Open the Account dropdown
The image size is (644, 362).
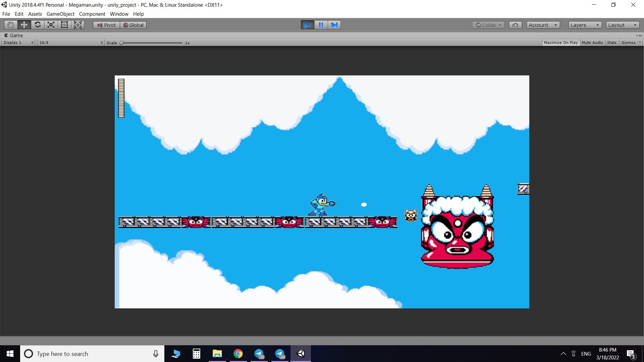tap(543, 25)
